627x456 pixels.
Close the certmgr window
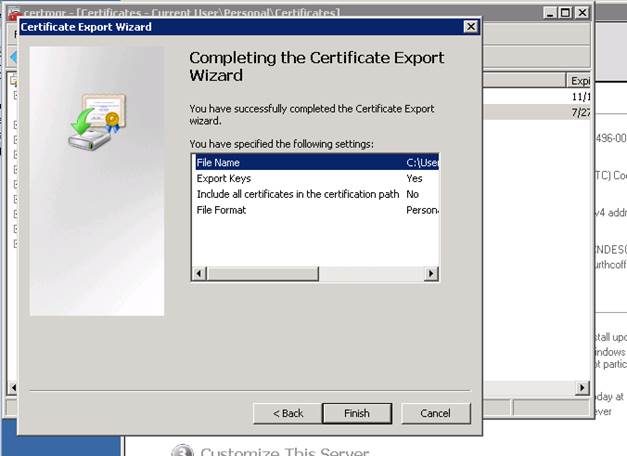(582, 12)
